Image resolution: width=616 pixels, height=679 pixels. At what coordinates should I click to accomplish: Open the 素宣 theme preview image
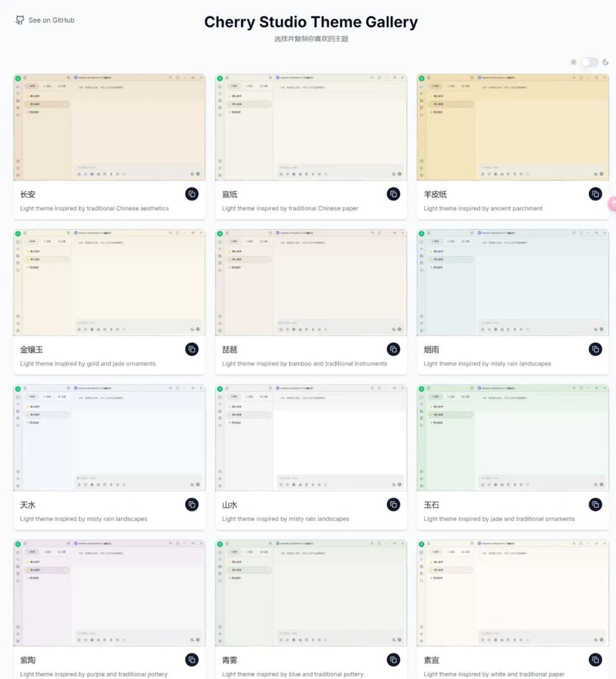[x=513, y=593]
